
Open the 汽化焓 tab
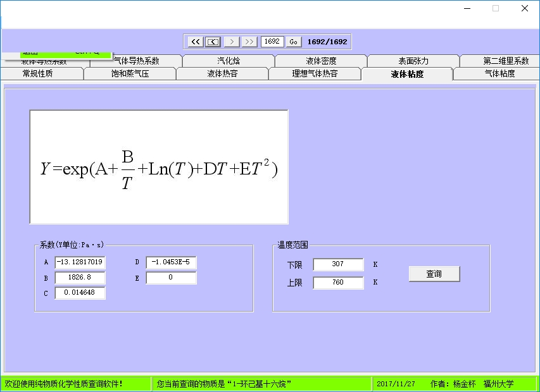(229, 61)
